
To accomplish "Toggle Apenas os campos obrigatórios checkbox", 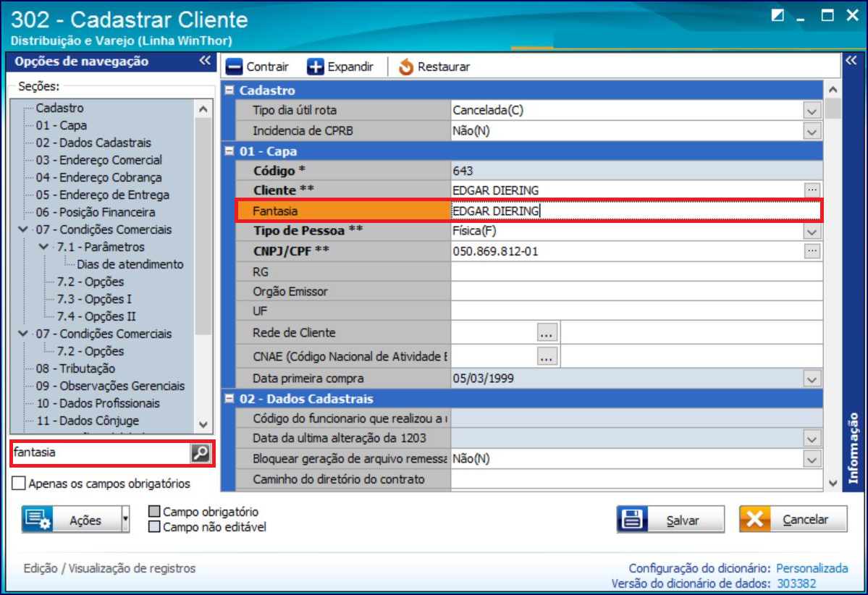I will point(19,484).
